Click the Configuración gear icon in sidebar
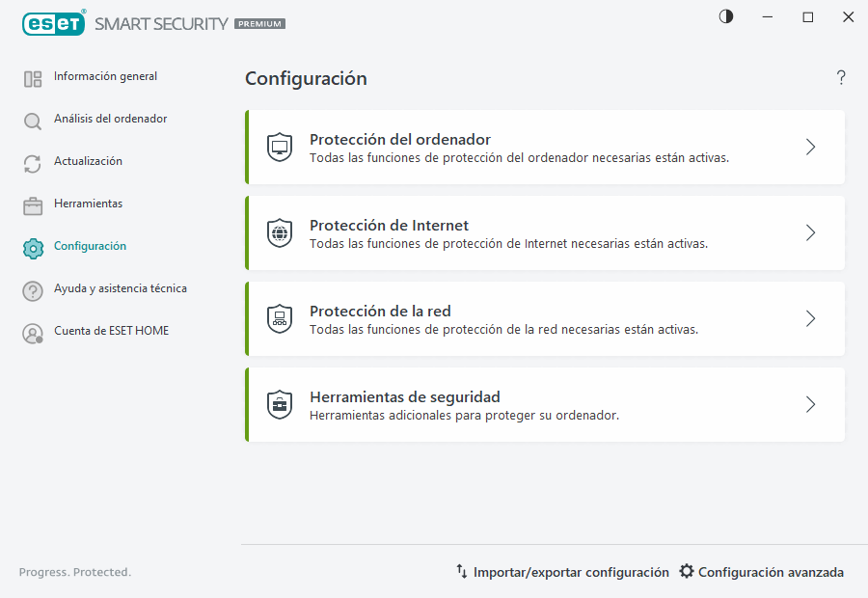 32,247
